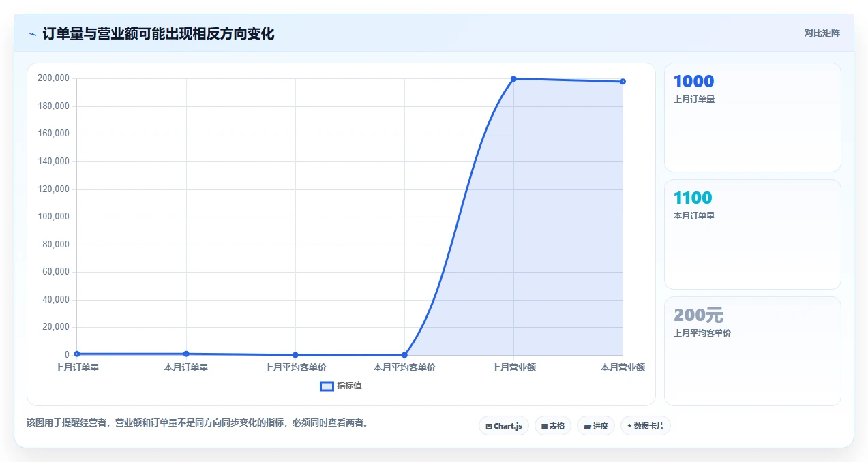Image resolution: width=868 pixels, height=462 pixels.
Task: Click the lightning icon beside the title
Action: click(x=32, y=34)
